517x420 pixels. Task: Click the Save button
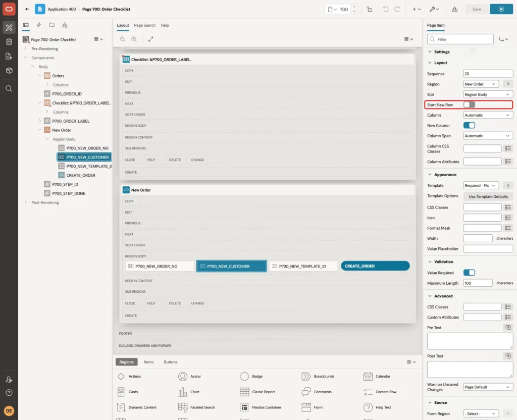pyautogui.click(x=477, y=9)
